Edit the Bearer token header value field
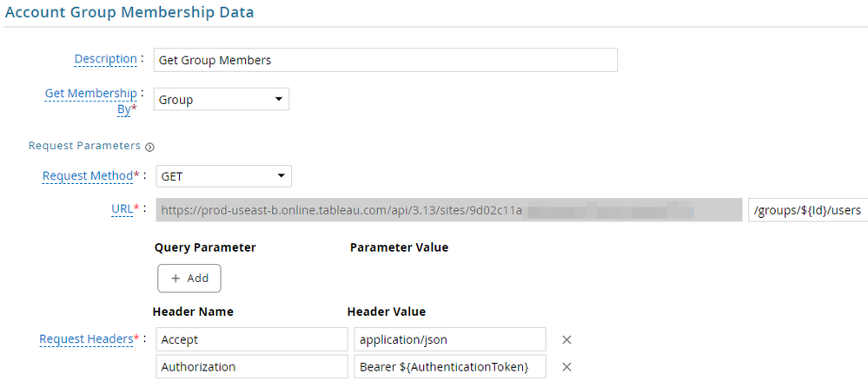868x381 pixels. [450, 366]
